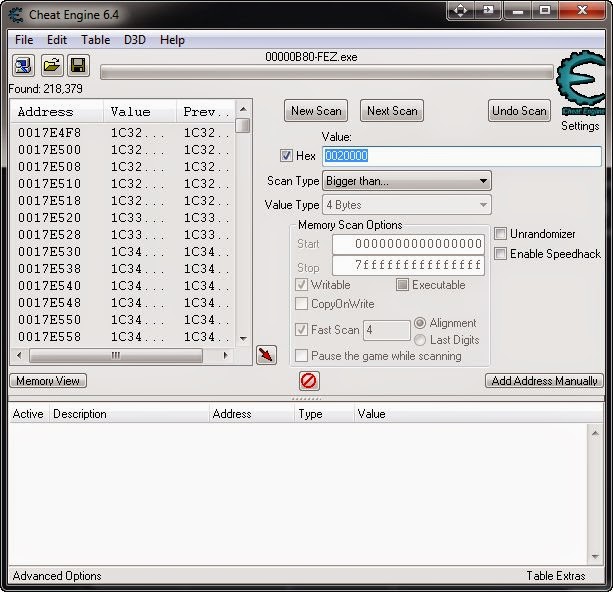Click the New Scan button

click(316, 111)
